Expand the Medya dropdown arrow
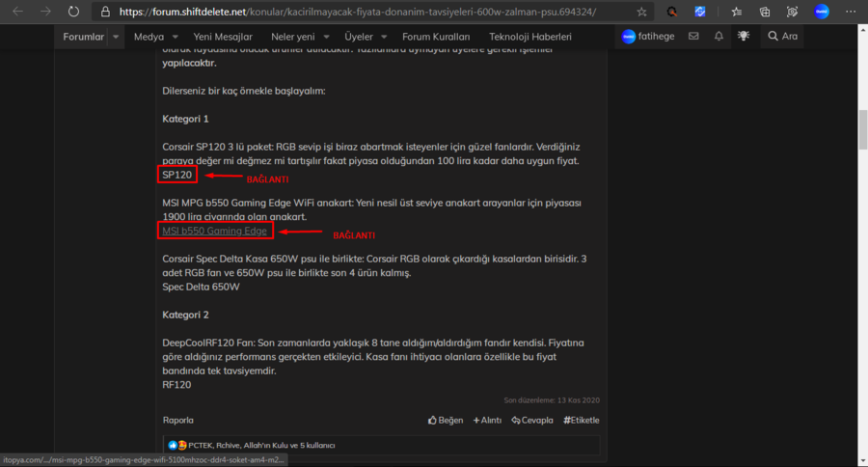The width and height of the screenshot is (868, 467). (x=175, y=37)
